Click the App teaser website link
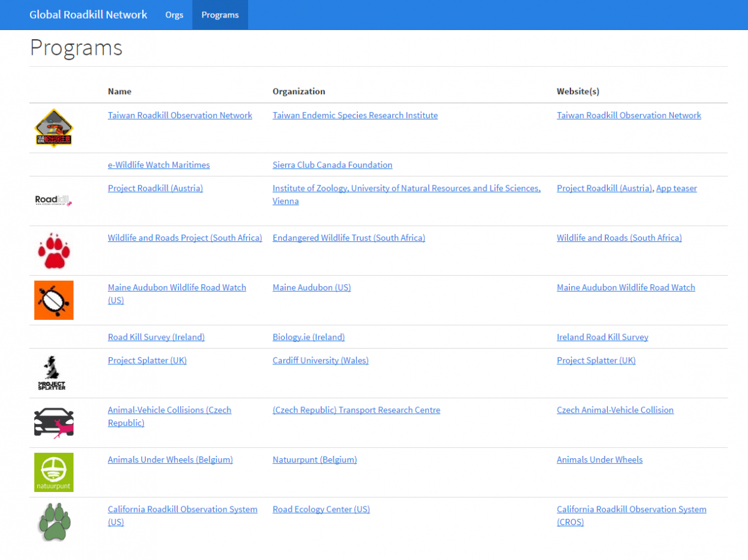 676,188
